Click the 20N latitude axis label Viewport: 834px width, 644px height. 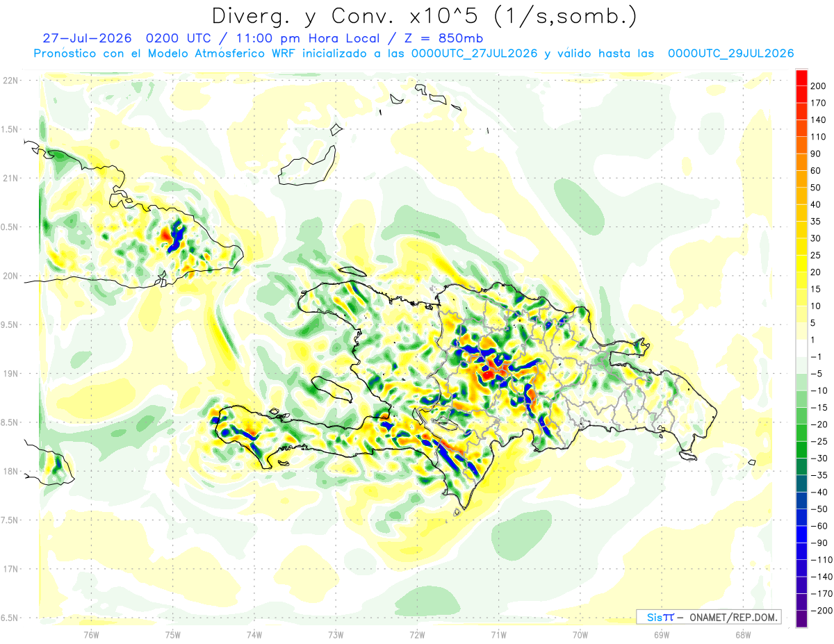[x=10, y=276]
